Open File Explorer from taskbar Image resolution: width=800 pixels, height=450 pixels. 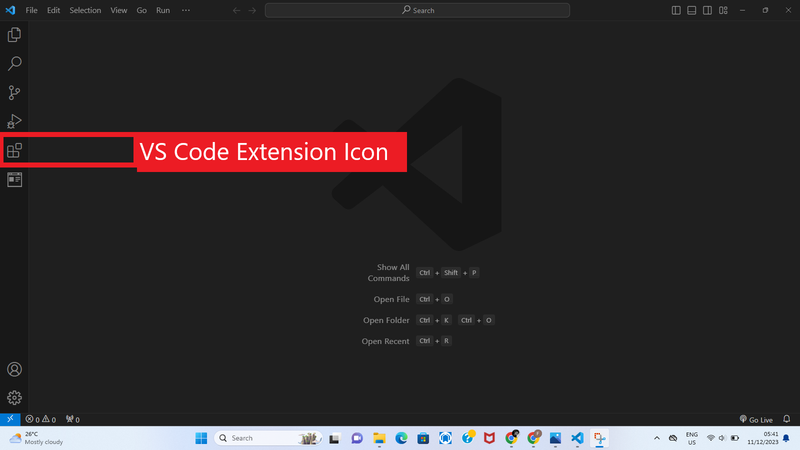379,438
